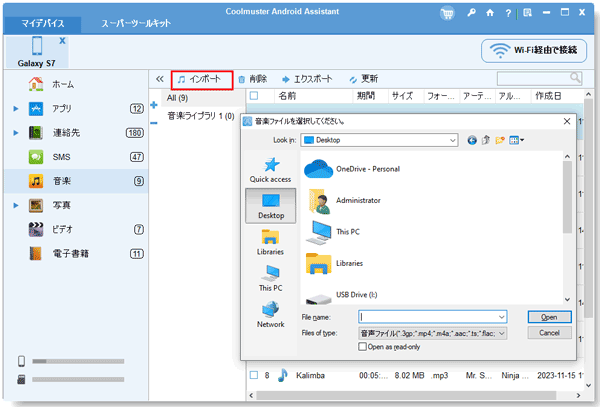Open the view menu icon in dialog
This screenshot has height=407, width=600.
[x=516, y=140]
